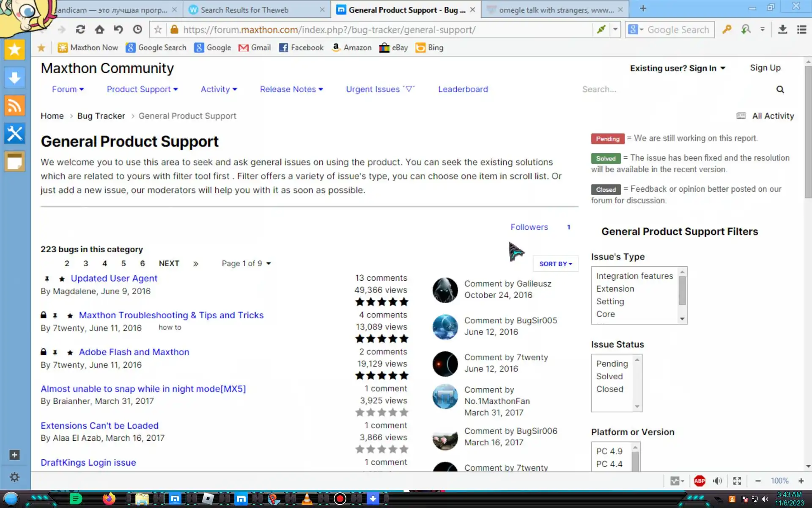Open the Downloads sidebar icon
Image resolution: width=812 pixels, height=508 pixels.
click(x=14, y=78)
